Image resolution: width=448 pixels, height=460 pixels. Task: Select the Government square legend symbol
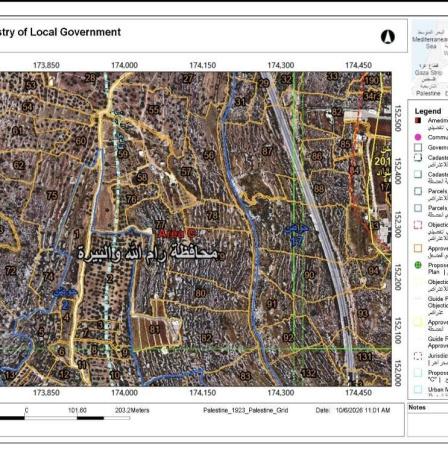click(x=418, y=147)
